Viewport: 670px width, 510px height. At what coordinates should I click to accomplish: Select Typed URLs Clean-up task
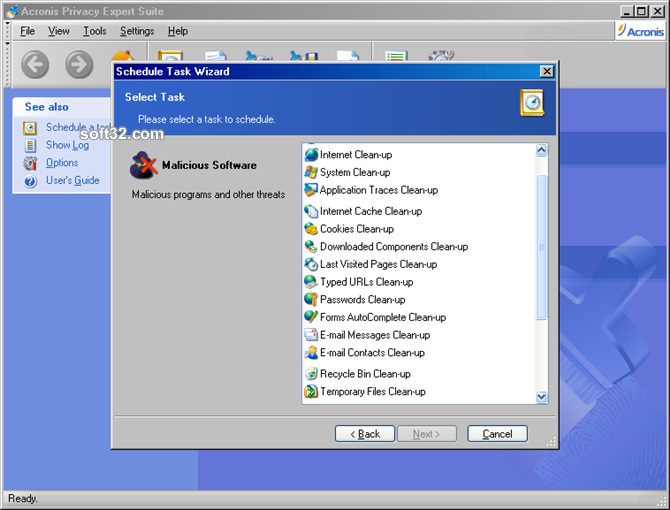point(367,281)
